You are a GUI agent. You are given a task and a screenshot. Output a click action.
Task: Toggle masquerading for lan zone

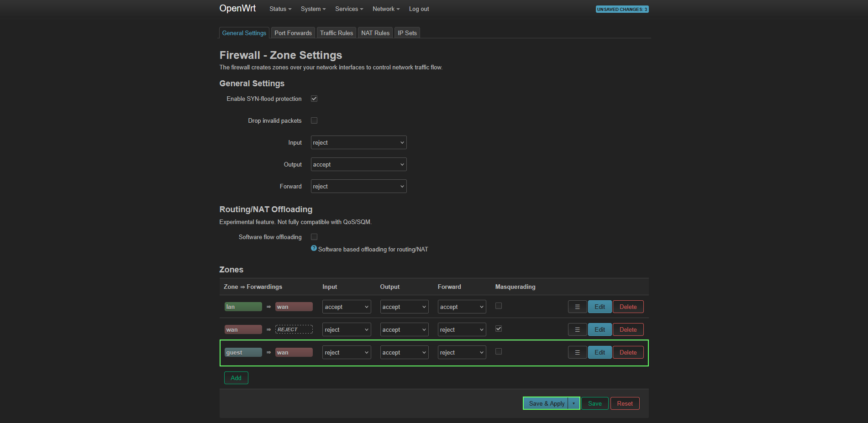pos(499,306)
